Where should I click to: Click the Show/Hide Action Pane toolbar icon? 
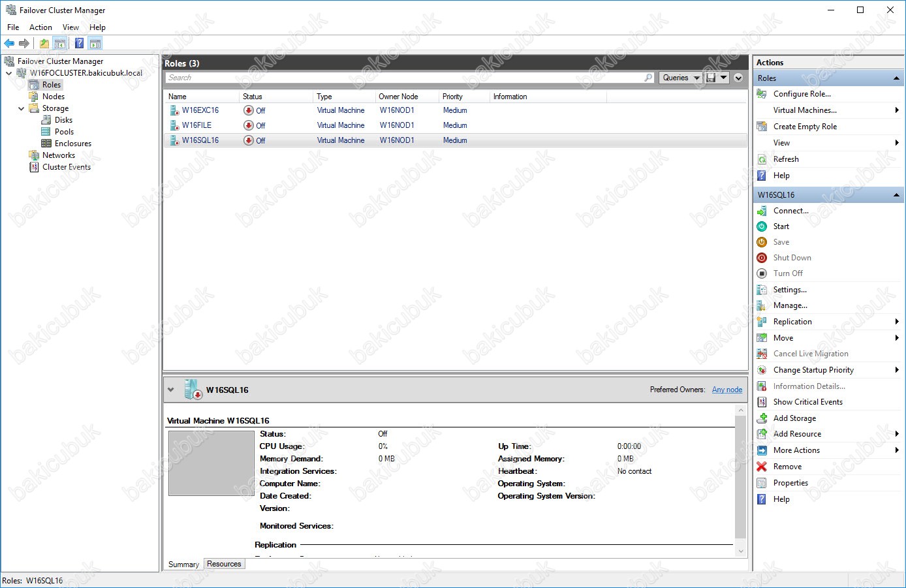tap(95, 44)
